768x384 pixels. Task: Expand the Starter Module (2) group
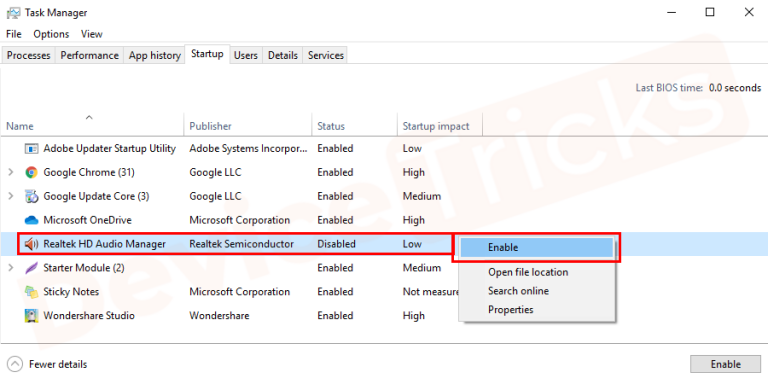coord(11,268)
